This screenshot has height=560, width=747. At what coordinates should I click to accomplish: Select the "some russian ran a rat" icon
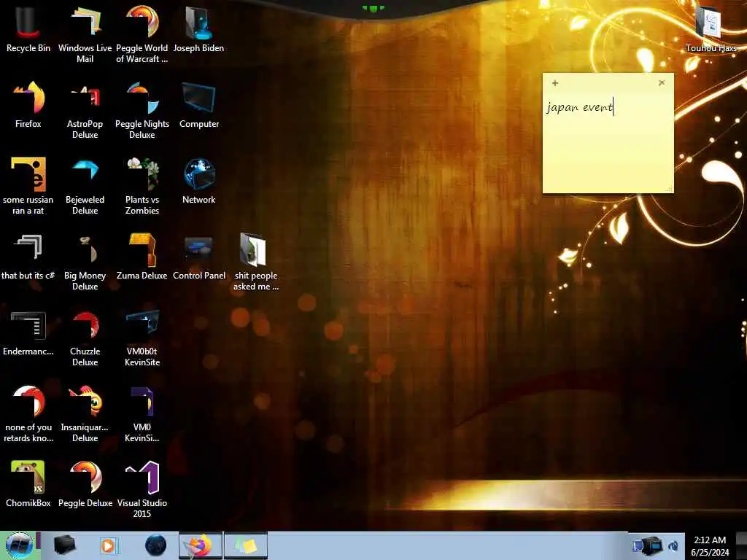(28, 186)
